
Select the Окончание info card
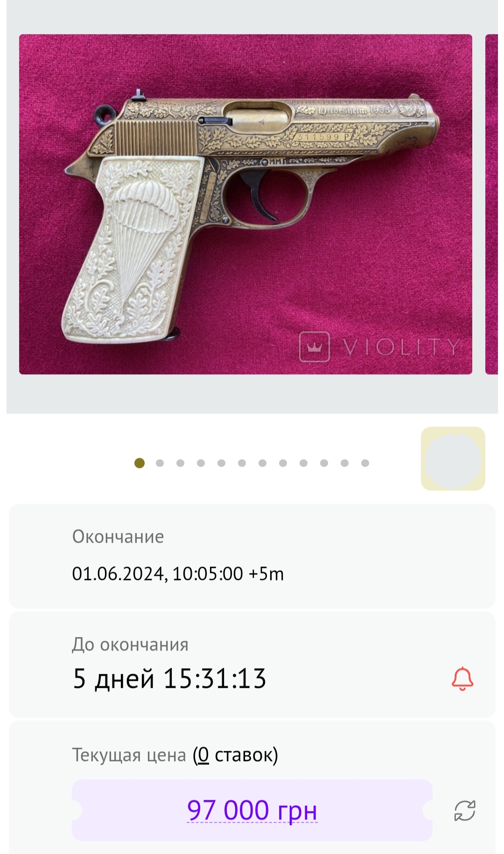click(252, 556)
